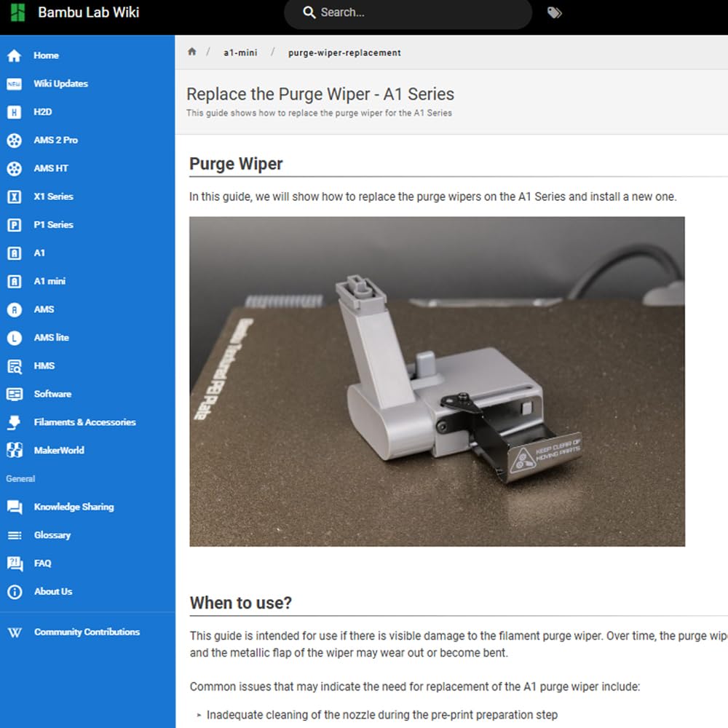Go to the Glossary page

pyautogui.click(x=52, y=535)
